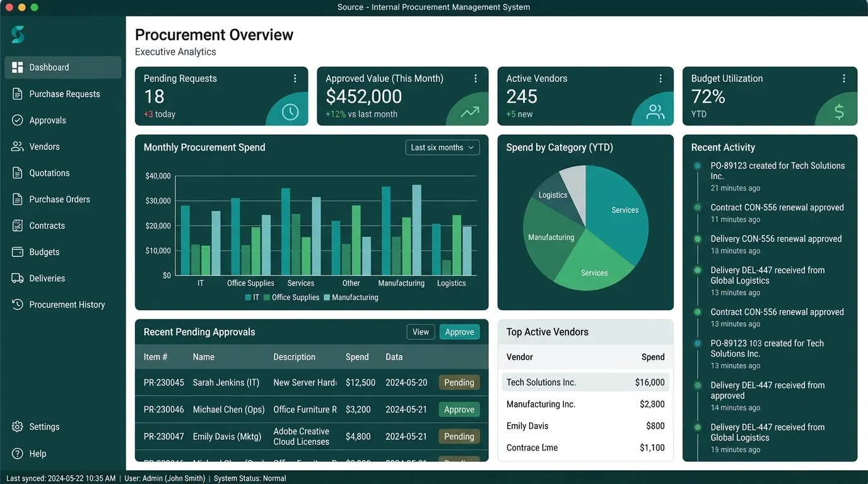Click the clock icon on Pending Requests card
The width and height of the screenshot is (868, 484).
click(x=290, y=112)
